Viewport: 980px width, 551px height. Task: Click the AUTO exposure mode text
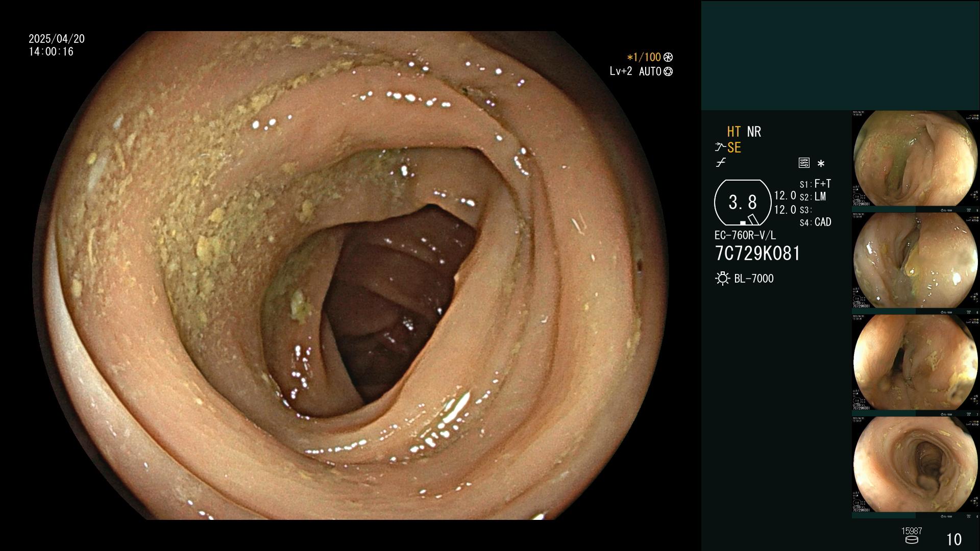click(x=650, y=71)
